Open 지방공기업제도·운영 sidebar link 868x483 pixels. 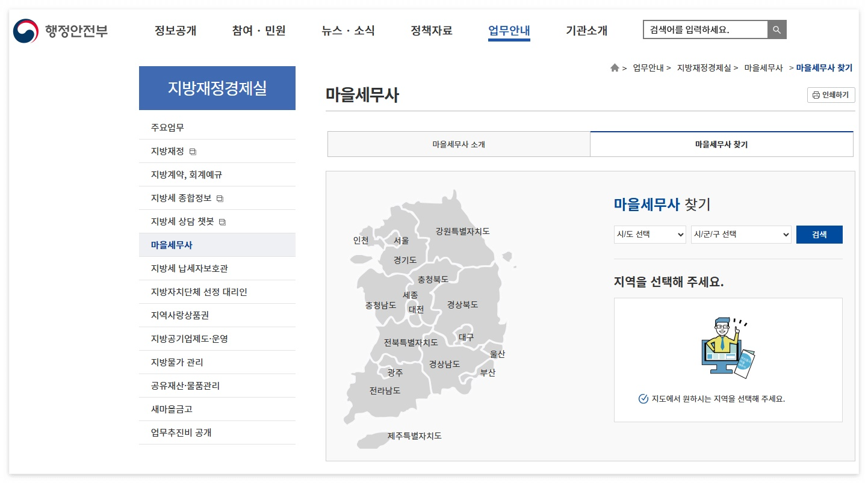217,339
